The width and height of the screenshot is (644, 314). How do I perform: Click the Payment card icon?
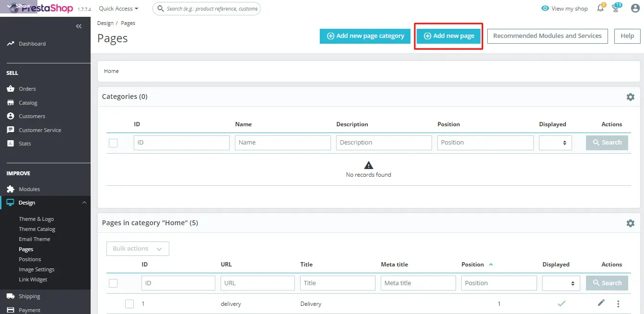11,310
